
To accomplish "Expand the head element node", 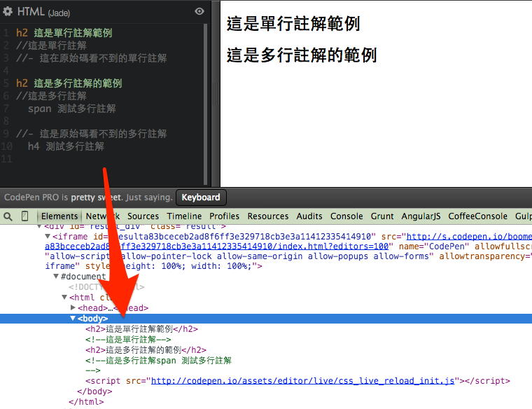I will coord(73,308).
